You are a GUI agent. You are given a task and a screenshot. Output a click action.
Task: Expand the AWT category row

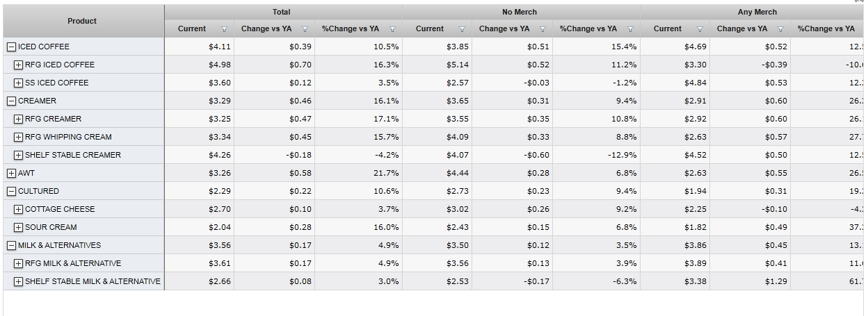coord(11,173)
